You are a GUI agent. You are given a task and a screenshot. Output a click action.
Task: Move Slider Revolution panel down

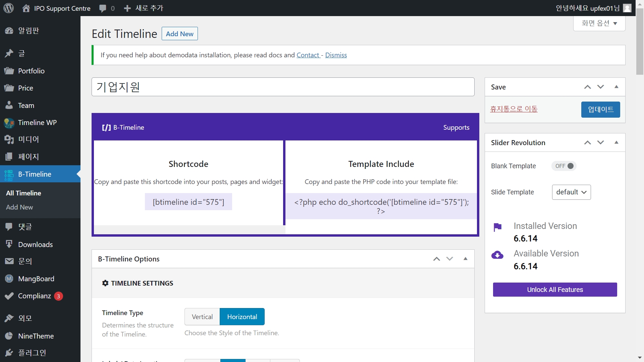(x=601, y=142)
